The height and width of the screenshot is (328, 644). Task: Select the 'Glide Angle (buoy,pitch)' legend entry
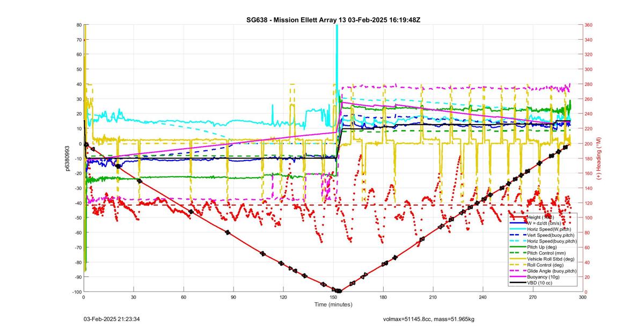543,271
